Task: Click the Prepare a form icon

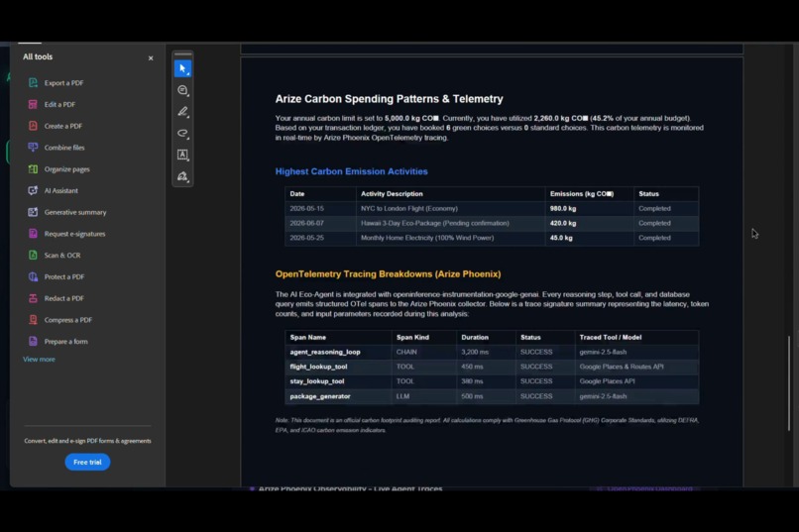Action: pos(33,342)
